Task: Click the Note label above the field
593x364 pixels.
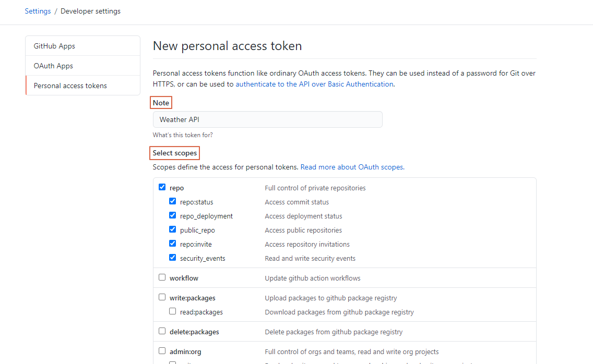Action: click(x=161, y=103)
